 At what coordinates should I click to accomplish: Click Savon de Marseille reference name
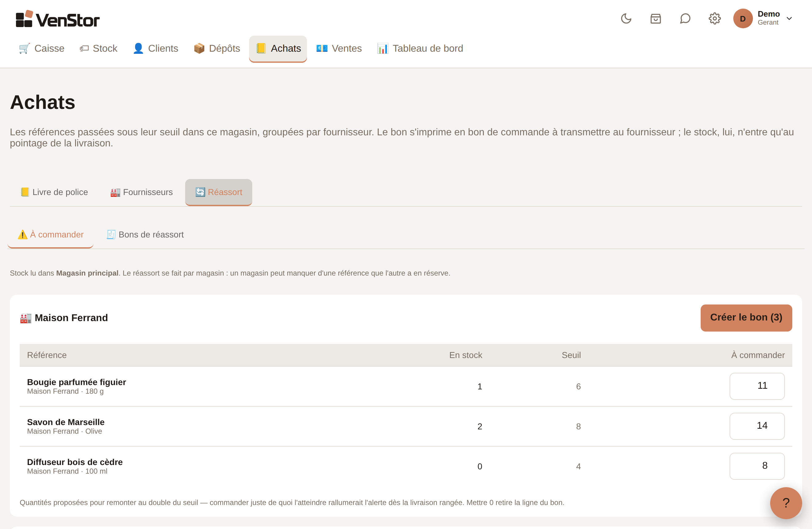click(x=66, y=422)
